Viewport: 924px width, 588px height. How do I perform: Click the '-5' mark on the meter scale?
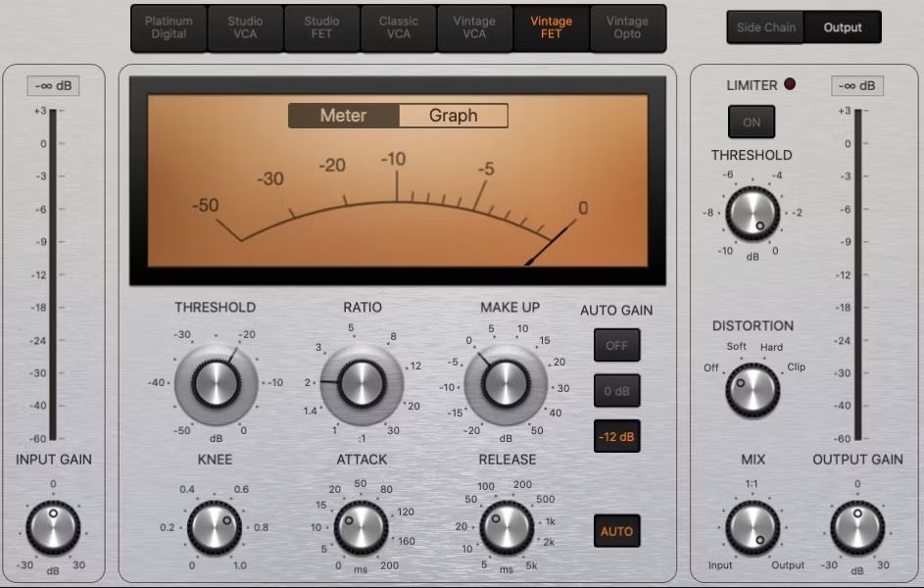[x=486, y=170]
